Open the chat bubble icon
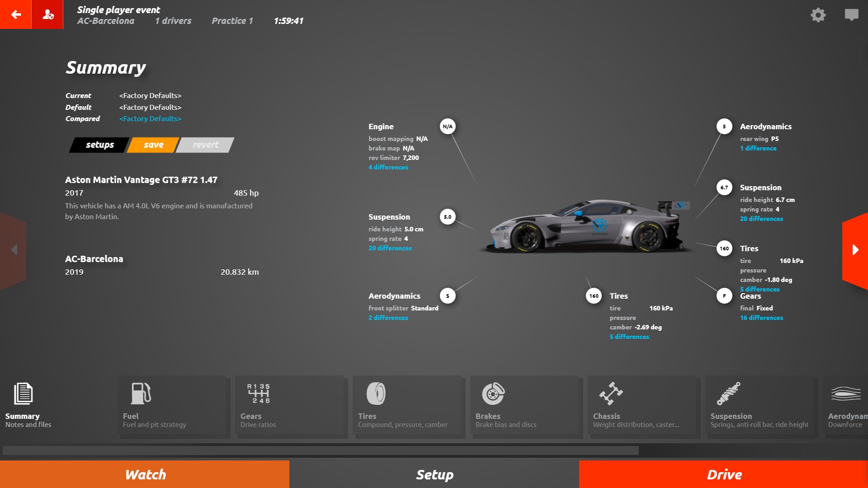 tap(851, 15)
